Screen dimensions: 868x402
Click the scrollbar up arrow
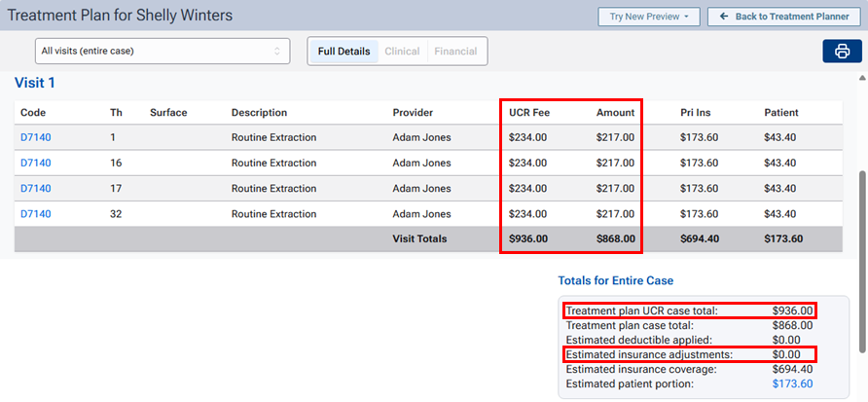pos(860,78)
